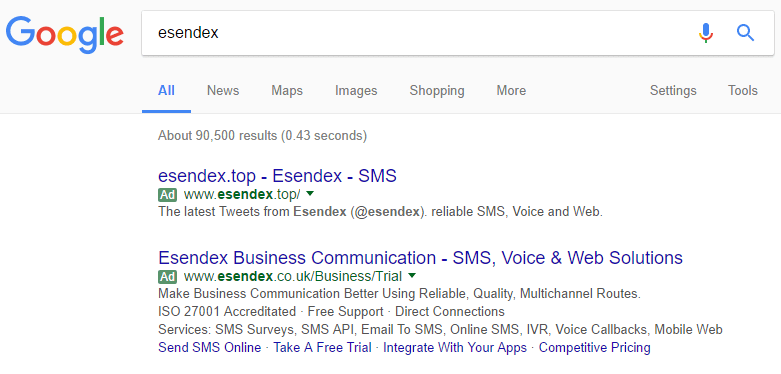Image resolution: width=781 pixels, height=374 pixels.
Task: Switch to the Maps tab
Action: pos(287,91)
